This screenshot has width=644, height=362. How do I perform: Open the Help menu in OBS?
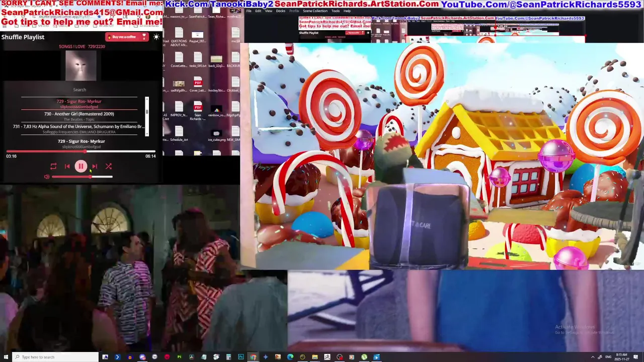[347, 11]
